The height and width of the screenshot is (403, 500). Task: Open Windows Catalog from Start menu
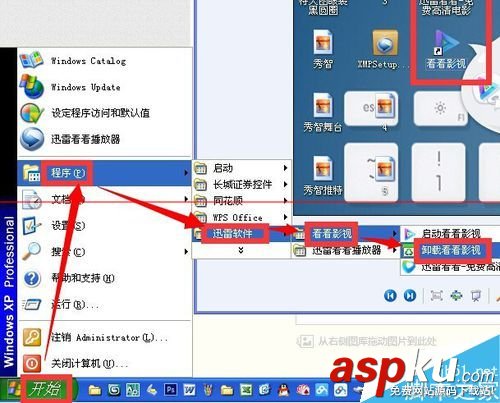[105, 61]
